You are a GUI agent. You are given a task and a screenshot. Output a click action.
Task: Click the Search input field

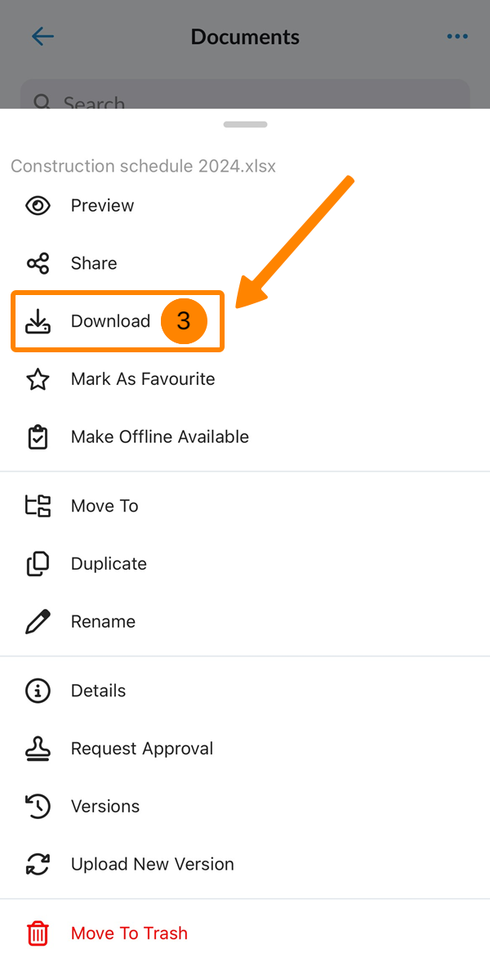point(245,98)
